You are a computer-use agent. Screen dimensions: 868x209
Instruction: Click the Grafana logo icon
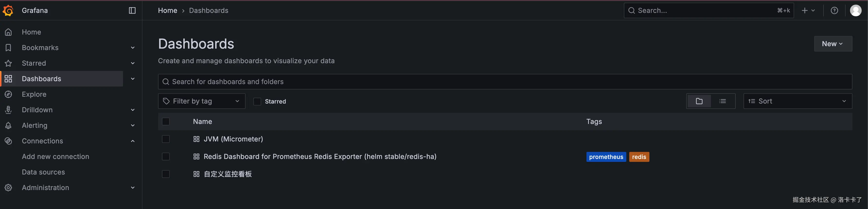coord(8,10)
